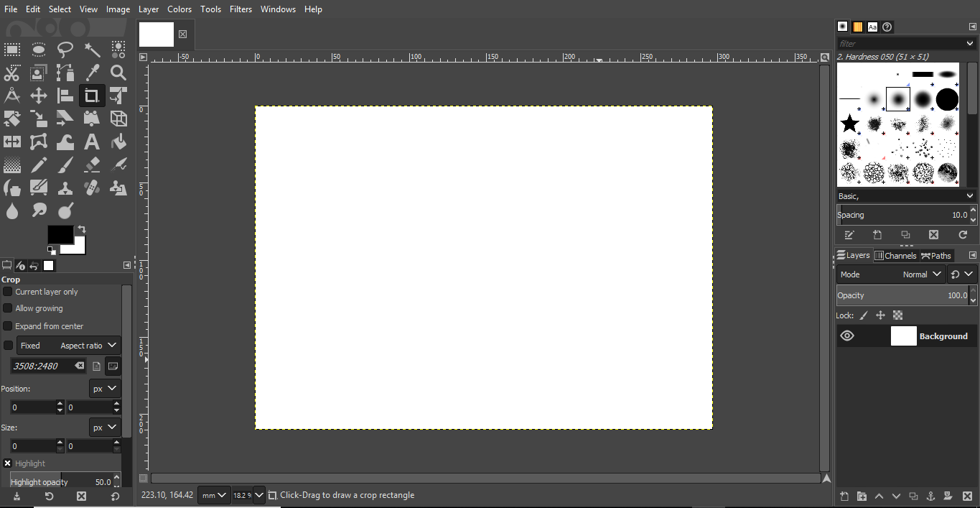This screenshot has width=980, height=508.
Task: Open the Size unit px dropdown
Action: pos(105,428)
